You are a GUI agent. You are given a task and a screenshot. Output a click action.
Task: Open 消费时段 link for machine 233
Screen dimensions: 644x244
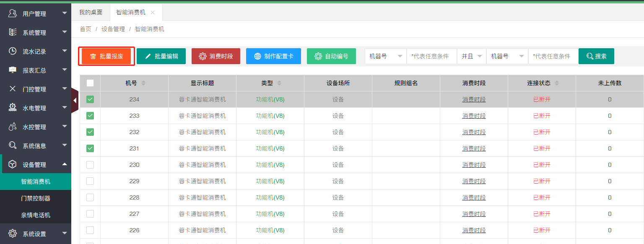click(474, 115)
